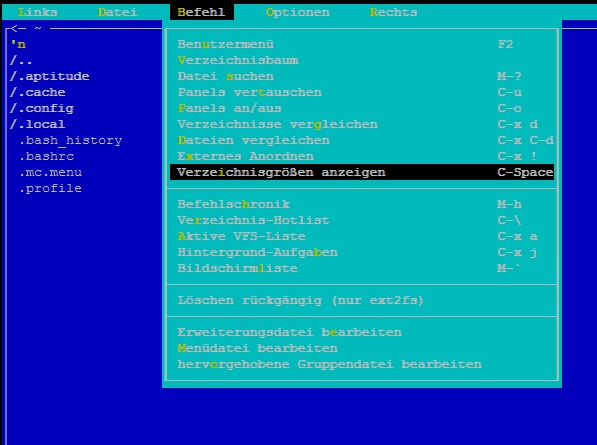Open the Datei menu
Image resolution: width=597 pixels, height=445 pixels.
pos(117,12)
